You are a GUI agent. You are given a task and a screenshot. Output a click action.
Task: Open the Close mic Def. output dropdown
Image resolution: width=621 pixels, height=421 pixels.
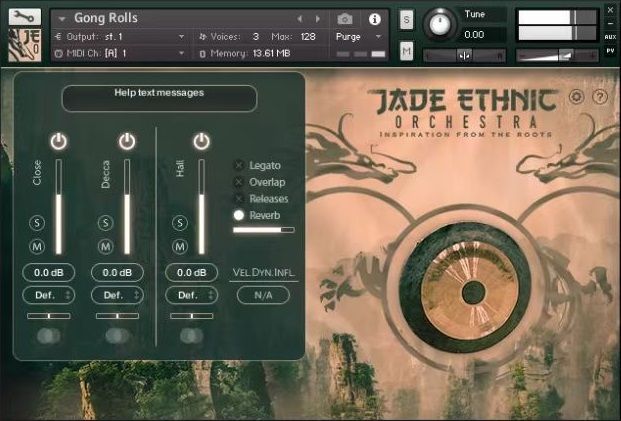tap(48, 295)
